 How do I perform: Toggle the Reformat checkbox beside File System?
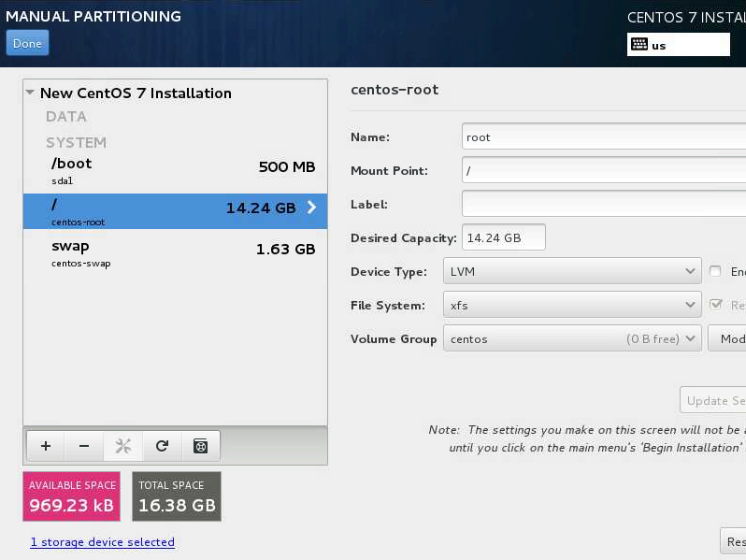pyautogui.click(x=715, y=305)
